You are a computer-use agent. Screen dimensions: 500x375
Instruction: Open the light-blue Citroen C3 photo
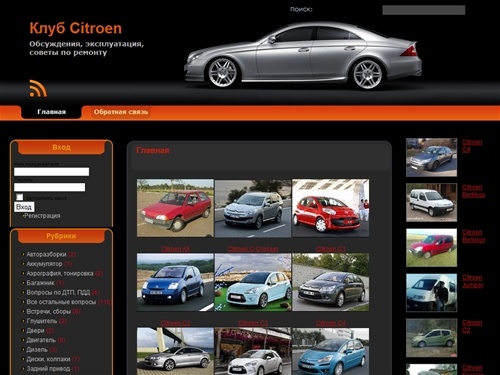[253, 282]
